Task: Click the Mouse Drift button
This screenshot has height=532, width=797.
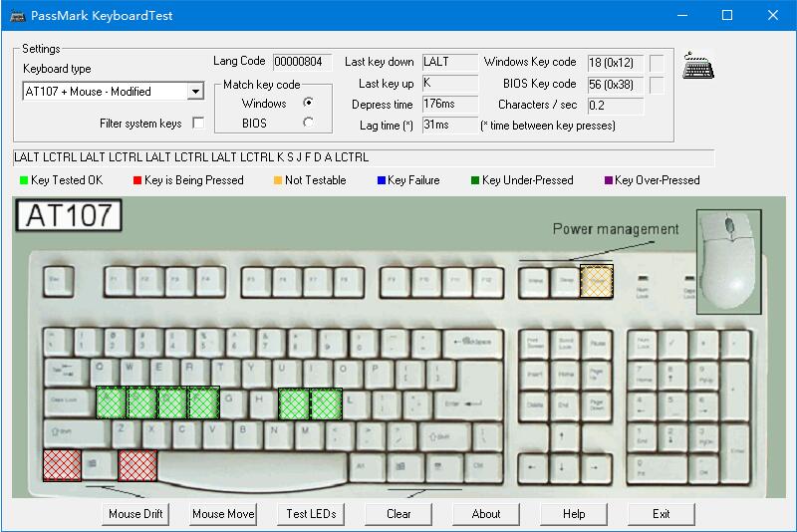Action: coord(135,514)
